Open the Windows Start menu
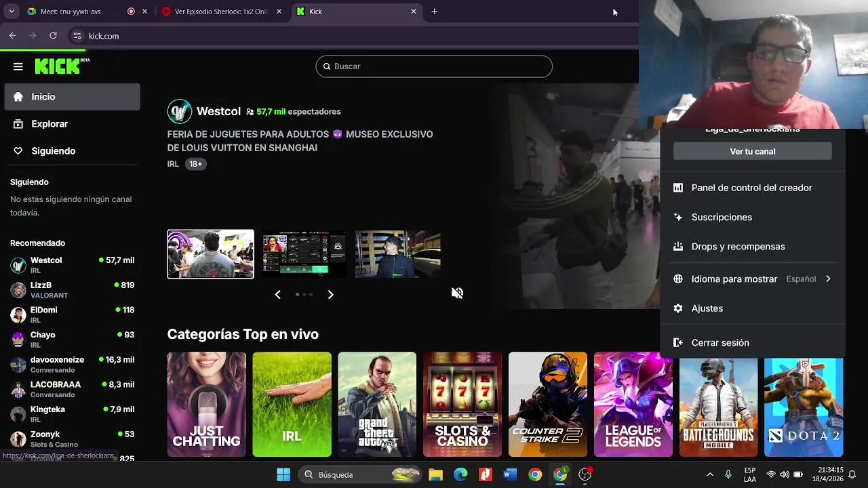Screen dimensions: 868x488 coord(283,474)
